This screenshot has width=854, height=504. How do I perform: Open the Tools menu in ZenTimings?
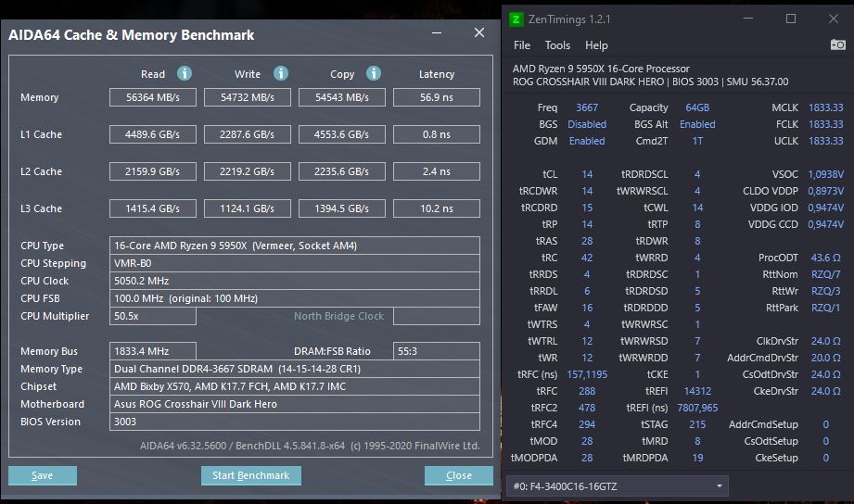557,45
